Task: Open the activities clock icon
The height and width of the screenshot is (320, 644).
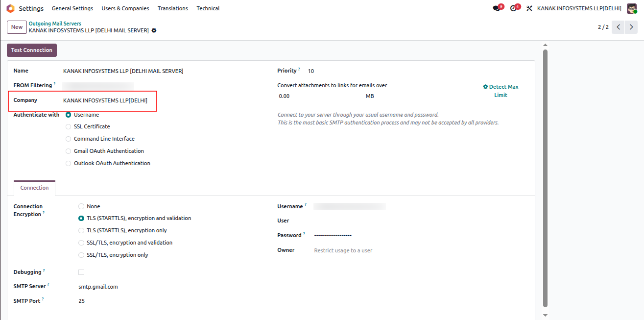Action: [x=514, y=8]
